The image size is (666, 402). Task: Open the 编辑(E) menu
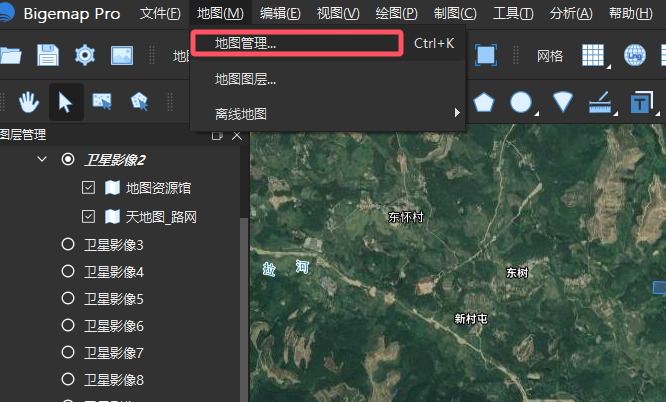280,14
